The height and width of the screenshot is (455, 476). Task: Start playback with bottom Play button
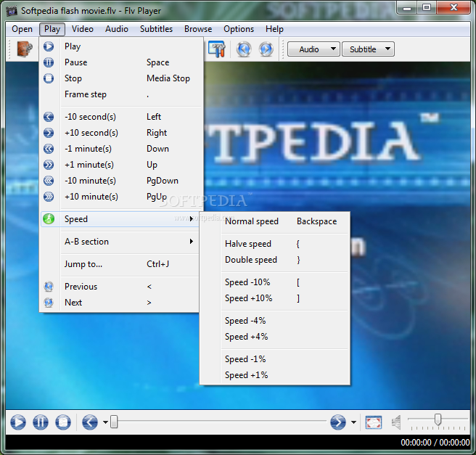(18, 422)
